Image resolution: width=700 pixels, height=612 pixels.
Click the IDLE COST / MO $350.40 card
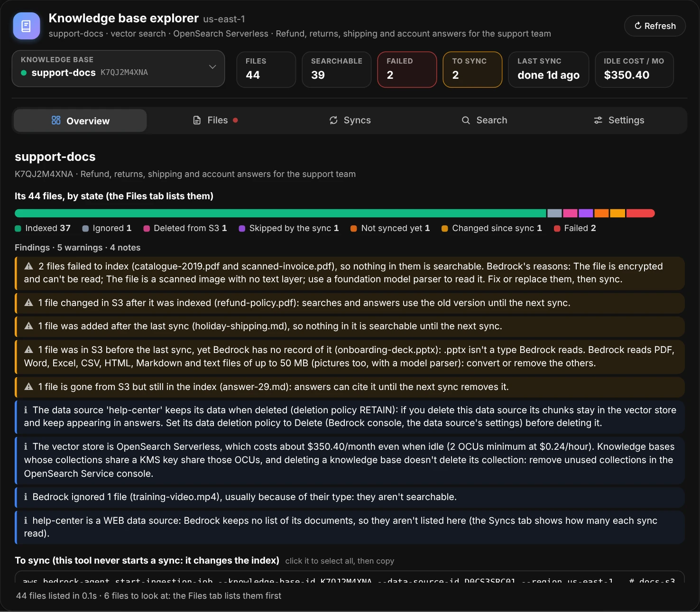click(x=634, y=69)
